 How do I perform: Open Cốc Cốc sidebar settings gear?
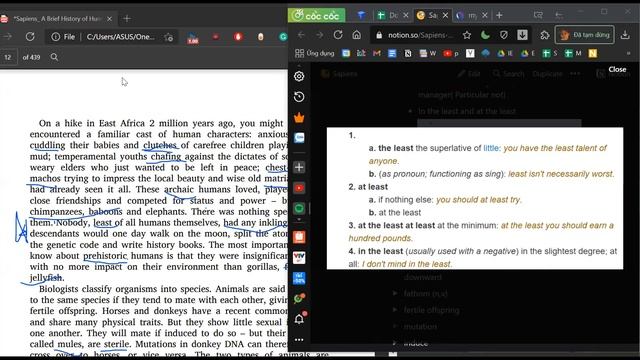coord(299,76)
